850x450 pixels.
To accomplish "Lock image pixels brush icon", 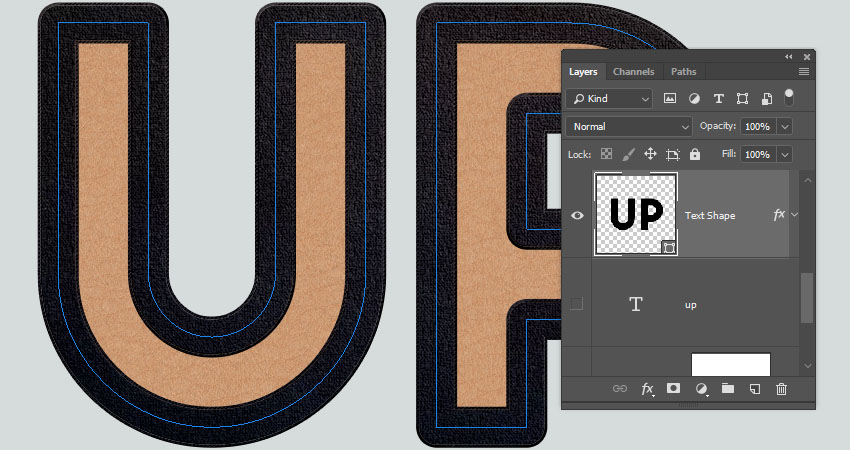I will [628, 155].
